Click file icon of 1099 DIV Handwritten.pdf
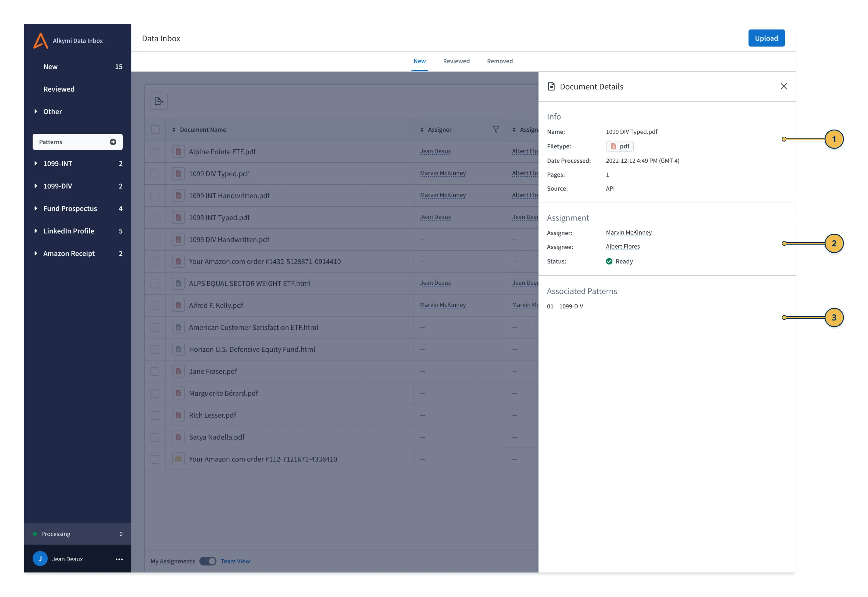Viewport: 868px width, 597px height. point(178,239)
